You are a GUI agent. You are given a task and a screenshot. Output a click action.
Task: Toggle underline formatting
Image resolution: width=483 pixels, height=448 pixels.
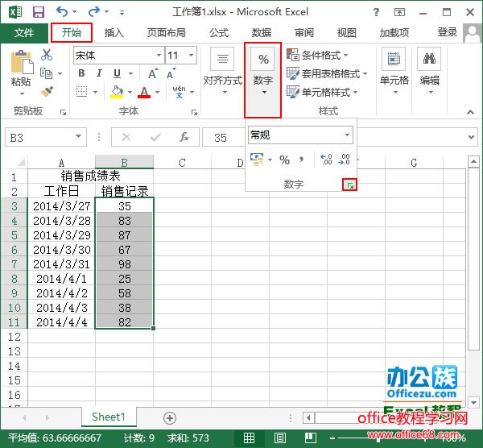tap(117, 73)
